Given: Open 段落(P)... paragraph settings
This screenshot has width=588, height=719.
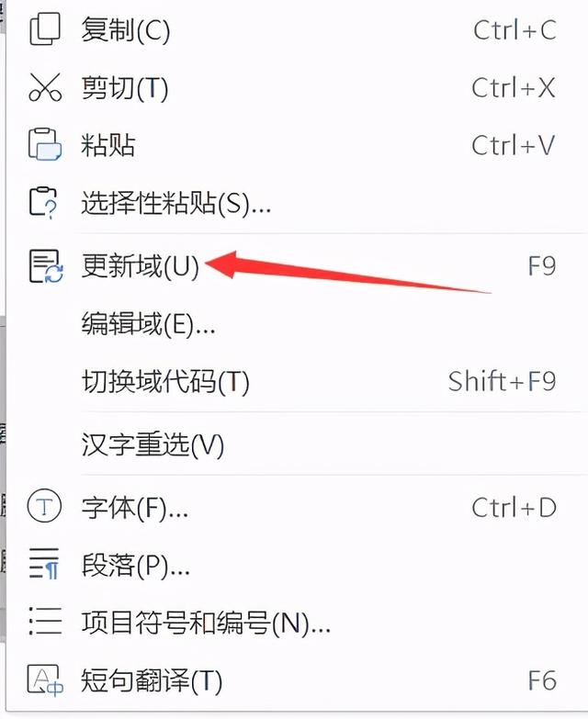Looking at the screenshot, I should pos(294,565).
